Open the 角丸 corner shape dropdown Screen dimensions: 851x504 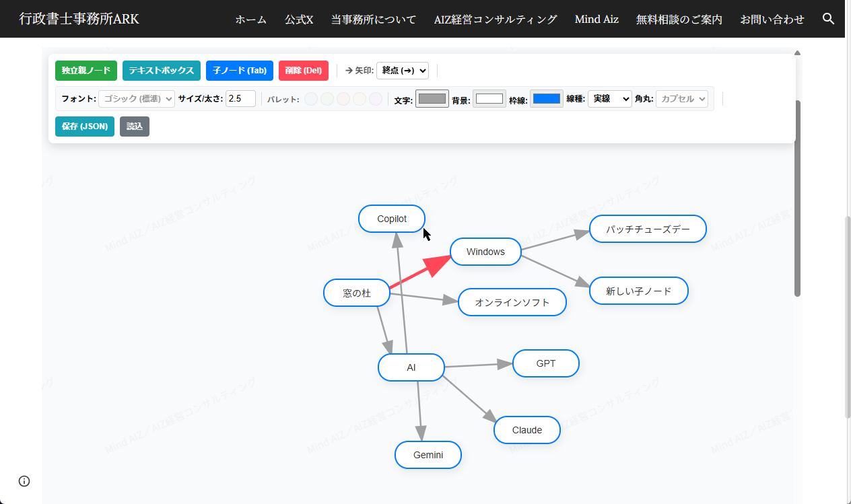coord(683,99)
